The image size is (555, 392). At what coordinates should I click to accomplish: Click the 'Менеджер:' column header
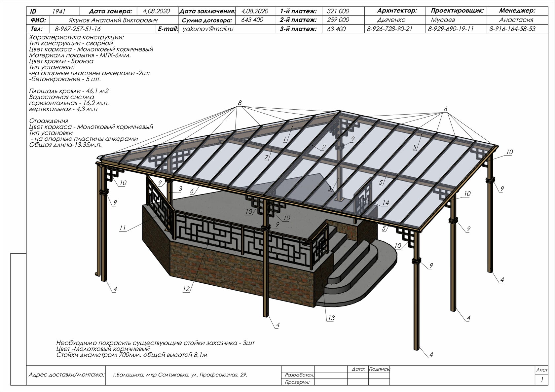tap(517, 11)
